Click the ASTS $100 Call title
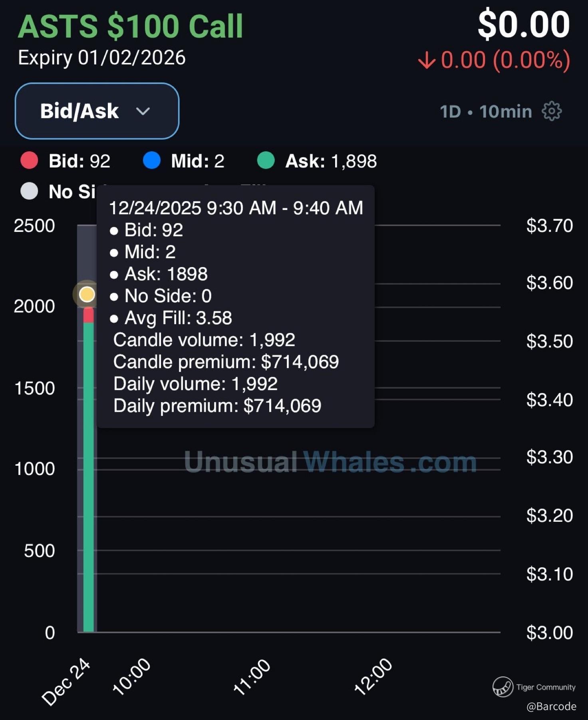This screenshot has height=720, width=588. tap(130, 26)
